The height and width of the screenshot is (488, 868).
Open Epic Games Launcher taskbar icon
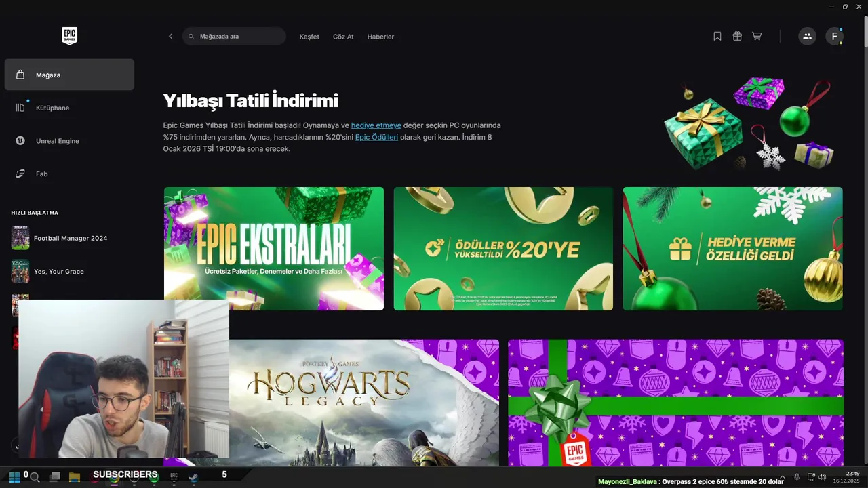click(x=174, y=476)
